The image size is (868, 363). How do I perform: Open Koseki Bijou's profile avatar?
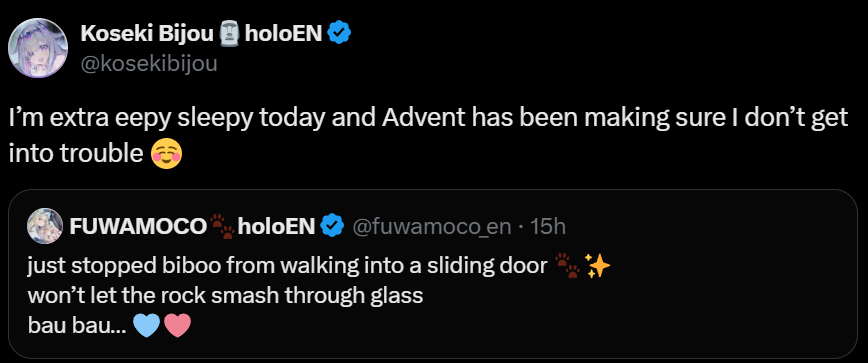coord(38,48)
